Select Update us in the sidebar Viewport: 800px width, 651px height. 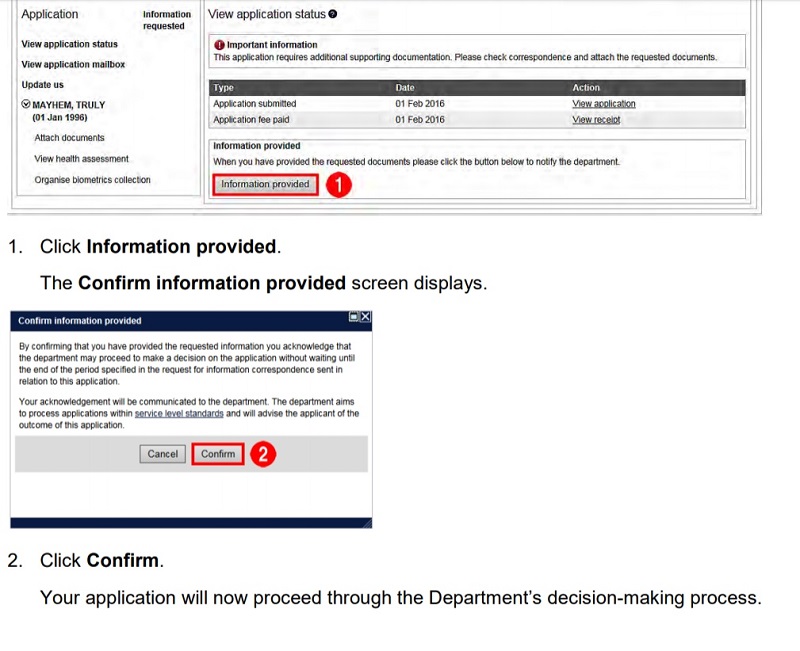click(43, 85)
